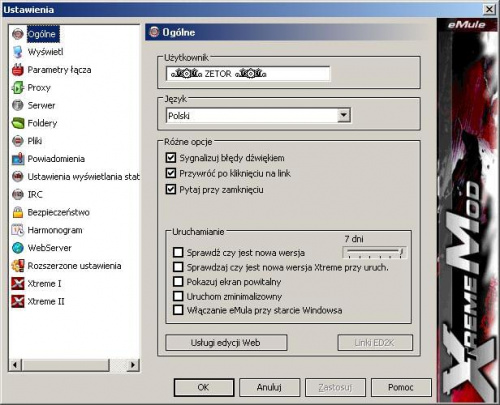Click the Użytkownik name input field
The height and width of the screenshot is (405, 500).
click(248, 74)
